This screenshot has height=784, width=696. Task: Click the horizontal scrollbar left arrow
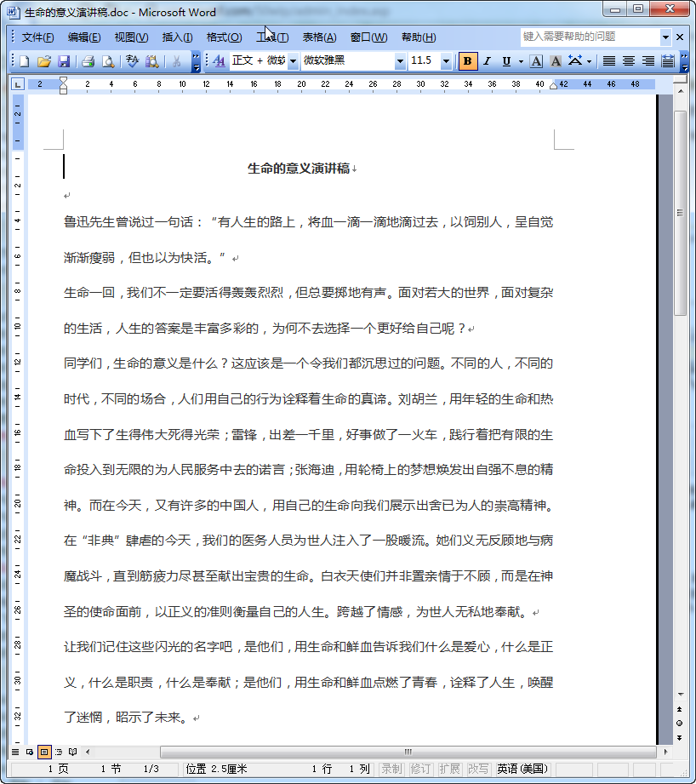[x=88, y=752]
